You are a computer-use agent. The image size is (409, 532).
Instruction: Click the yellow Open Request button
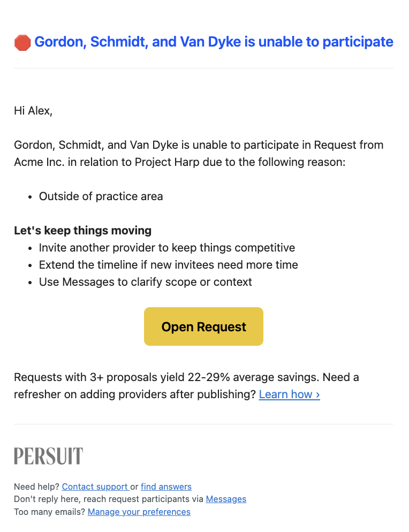pos(203,326)
